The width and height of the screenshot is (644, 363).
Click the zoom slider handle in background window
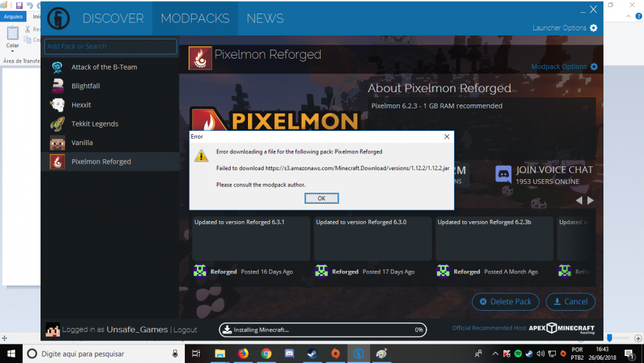[609, 338]
